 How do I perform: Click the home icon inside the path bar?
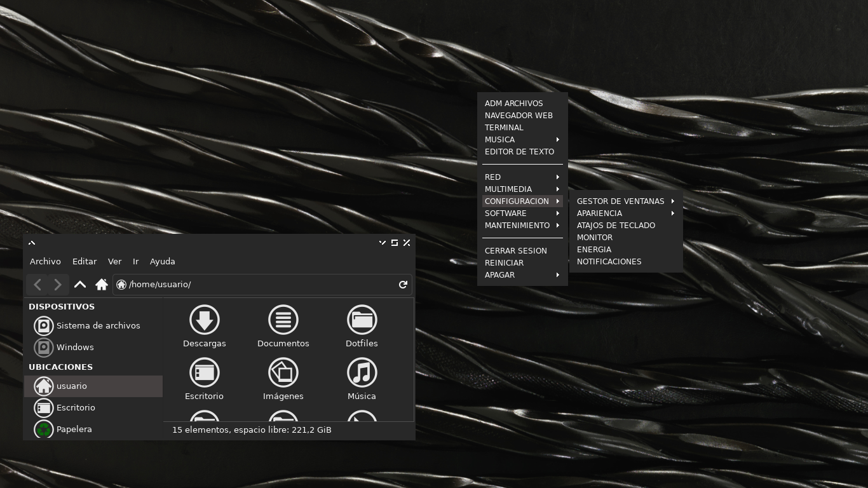coord(121,285)
